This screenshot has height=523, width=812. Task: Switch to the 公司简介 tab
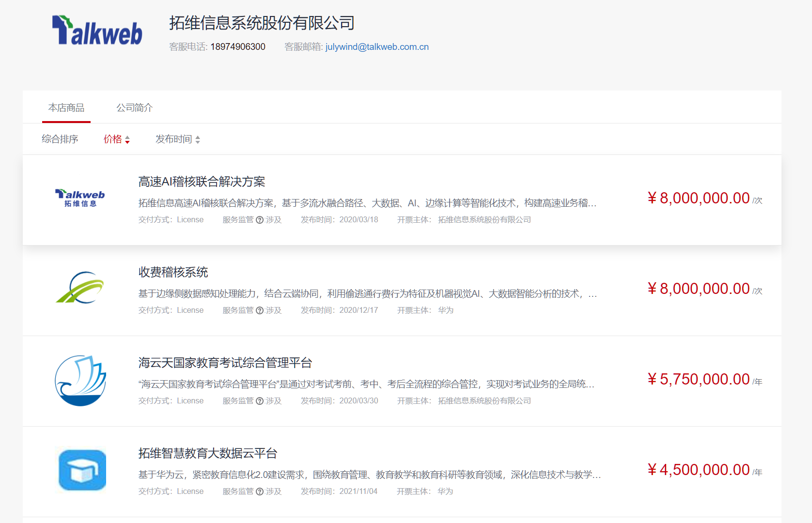click(x=134, y=108)
